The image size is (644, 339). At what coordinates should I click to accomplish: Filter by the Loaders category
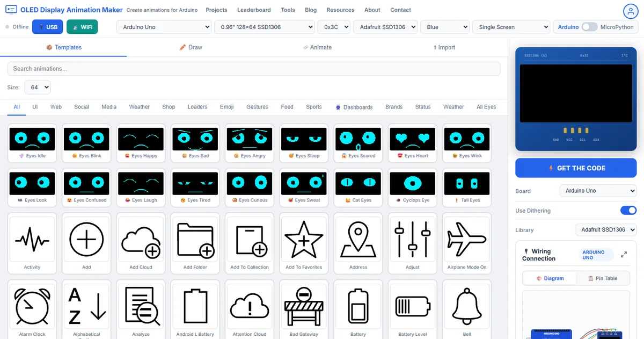197,107
